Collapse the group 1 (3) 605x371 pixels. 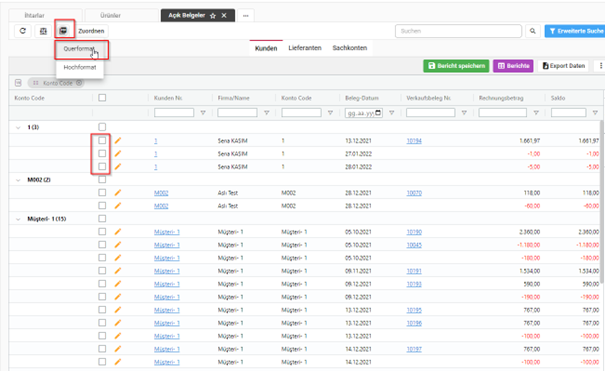[x=18, y=127]
